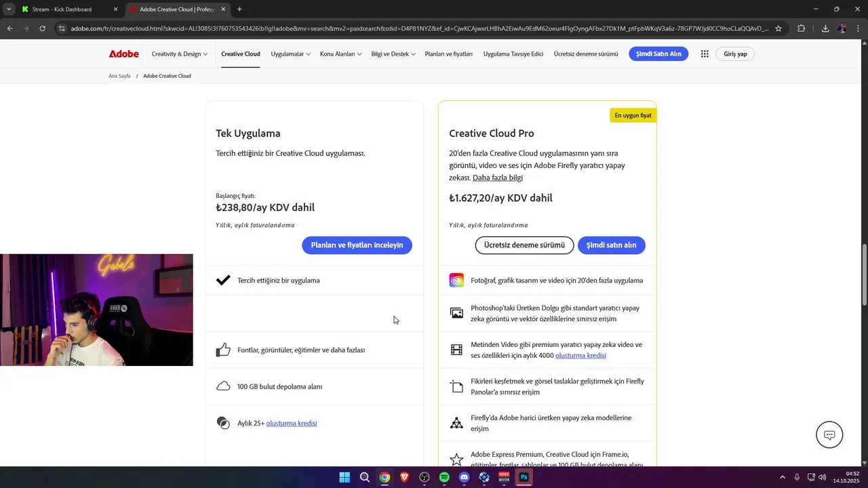Open the chat support bubble icon
Image resolution: width=868 pixels, height=488 pixels.
click(829, 435)
